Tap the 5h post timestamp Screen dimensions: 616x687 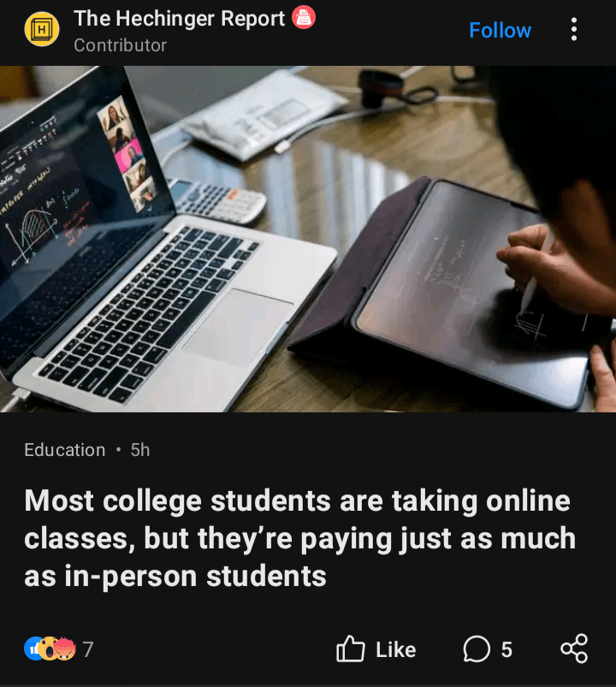pos(140,450)
